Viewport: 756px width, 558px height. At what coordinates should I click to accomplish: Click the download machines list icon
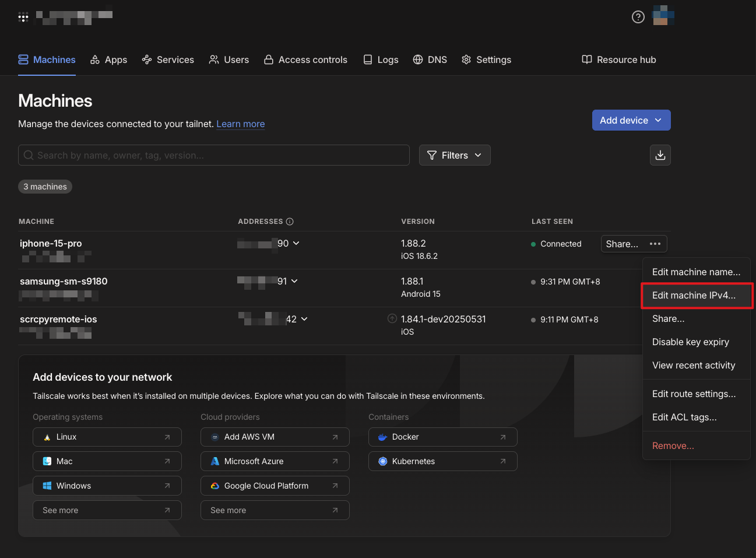(x=660, y=155)
